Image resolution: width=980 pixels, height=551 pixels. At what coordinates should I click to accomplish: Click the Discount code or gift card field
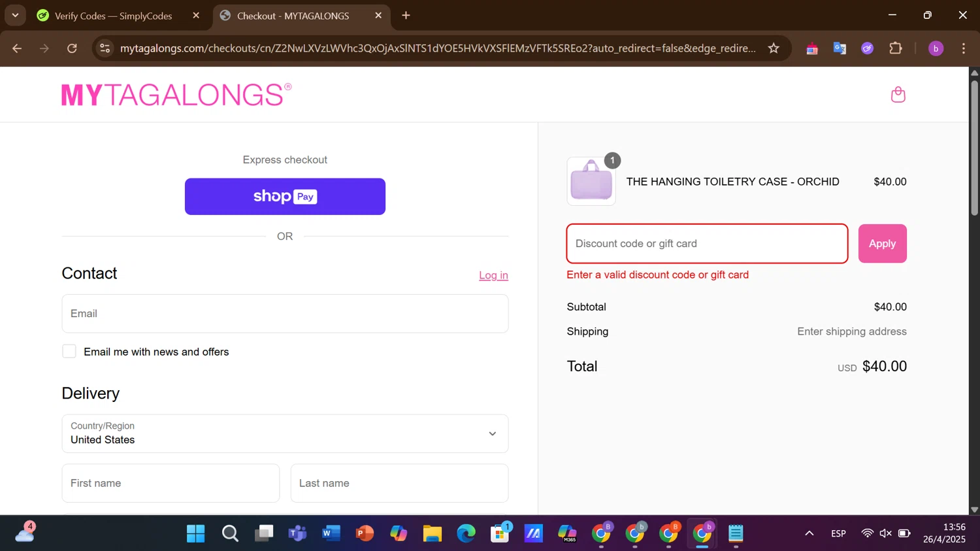[x=707, y=244]
